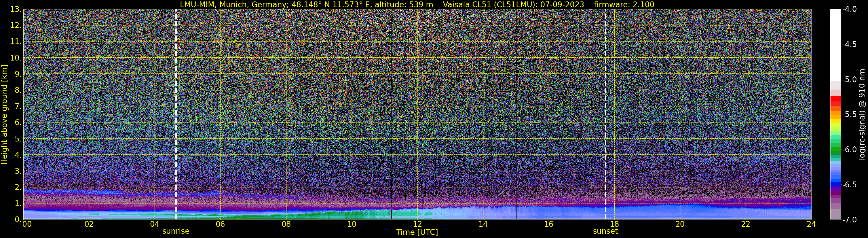Click the "-6.0" colorbar tick label
Screen dimensions: 868x238
click(849, 150)
